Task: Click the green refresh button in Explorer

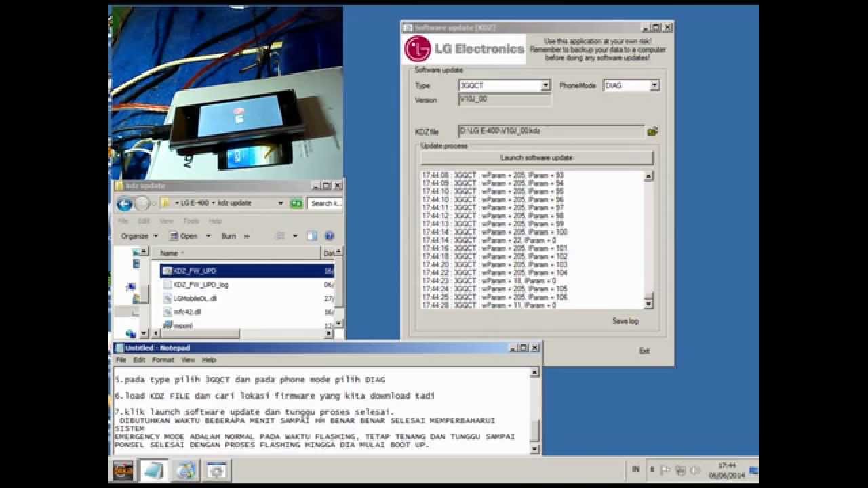Action: click(x=296, y=203)
